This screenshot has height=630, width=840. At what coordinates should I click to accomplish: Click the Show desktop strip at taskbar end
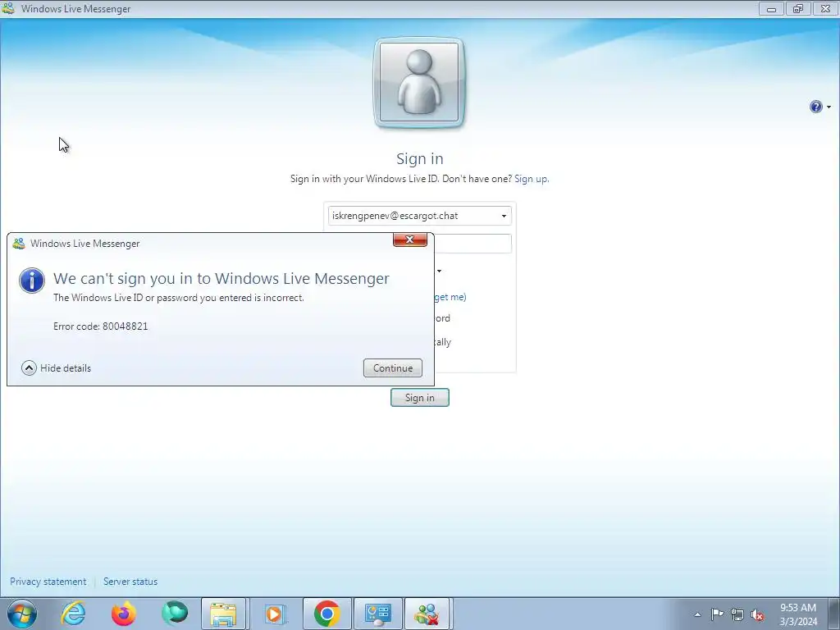[x=834, y=614]
